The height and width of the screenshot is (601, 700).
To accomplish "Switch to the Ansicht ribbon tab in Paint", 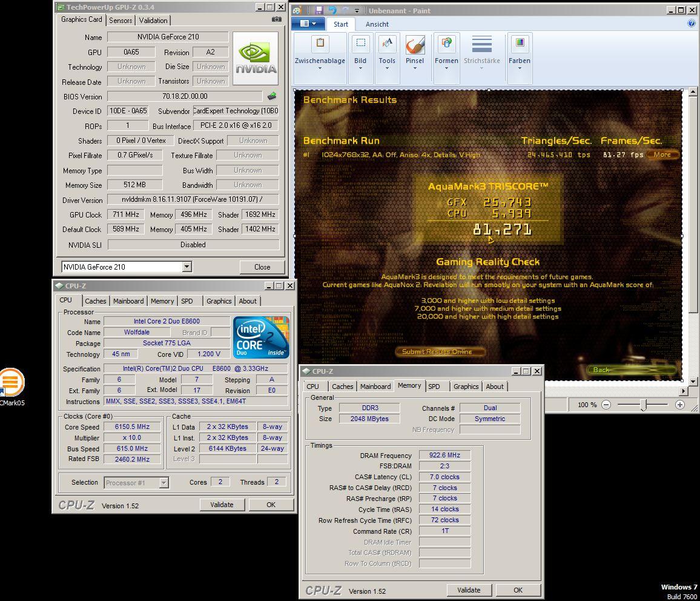I will pos(377,24).
